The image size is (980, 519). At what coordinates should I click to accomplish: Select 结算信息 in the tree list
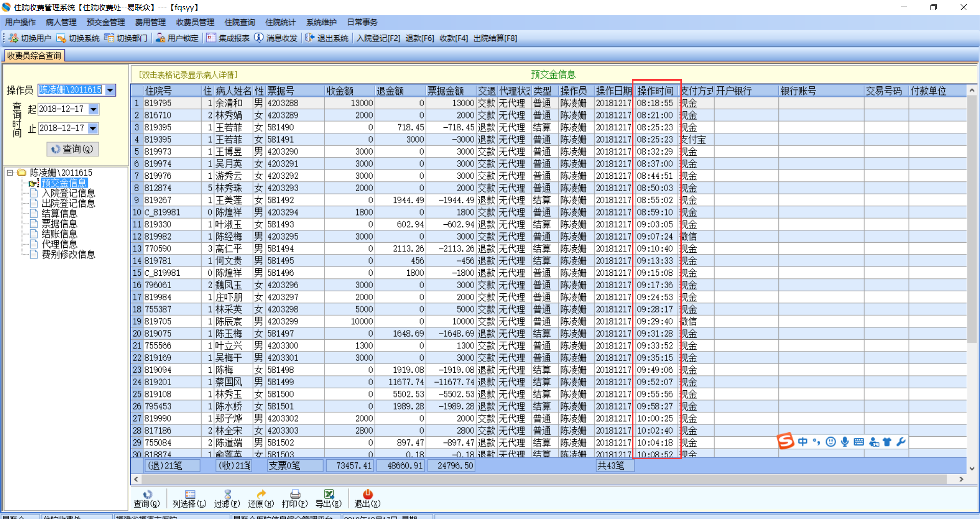59,214
